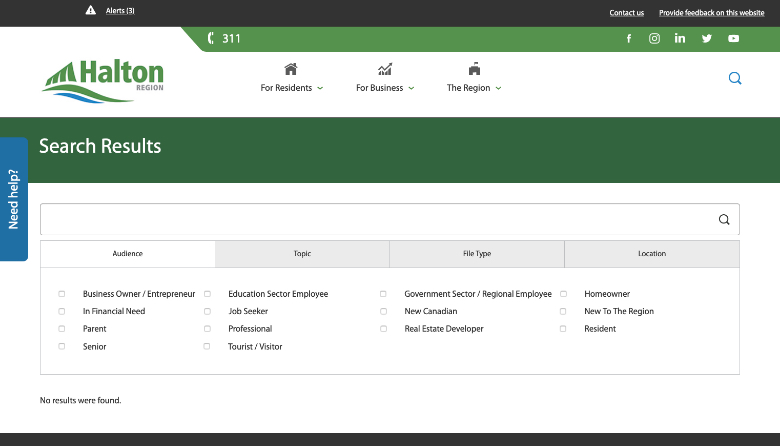This screenshot has width=780, height=446.
Task: Click the Halton Region logo
Action: [x=102, y=79]
